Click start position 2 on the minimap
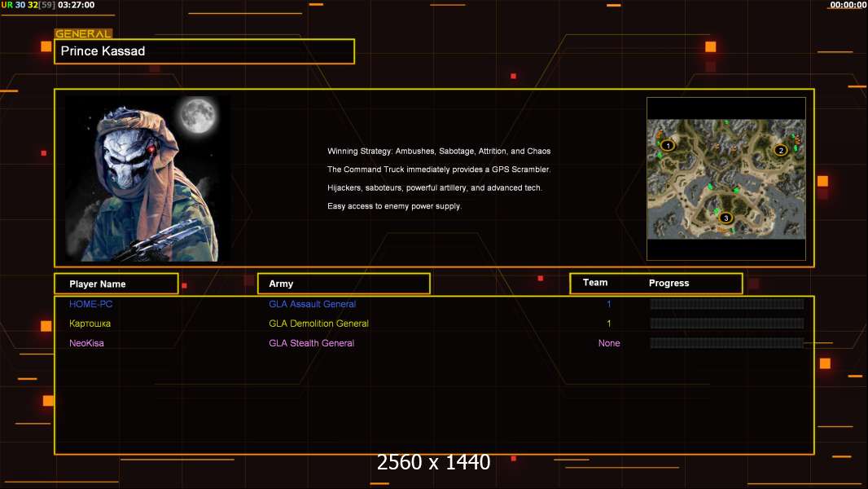This screenshot has height=489, width=868. coord(780,149)
